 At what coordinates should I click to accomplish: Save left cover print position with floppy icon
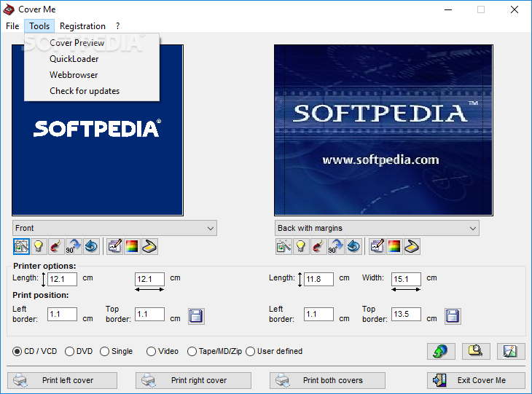tap(196, 316)
